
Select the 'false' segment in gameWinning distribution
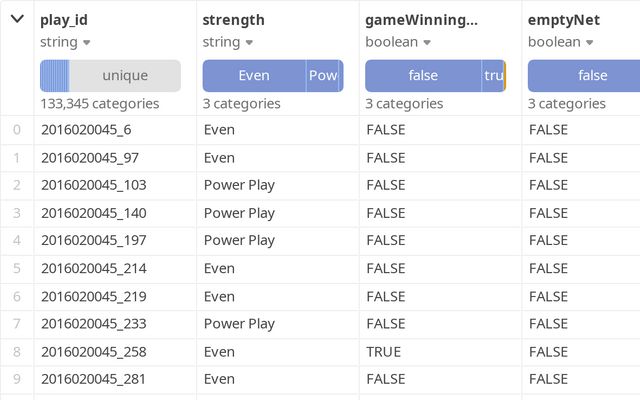[423, 76]
